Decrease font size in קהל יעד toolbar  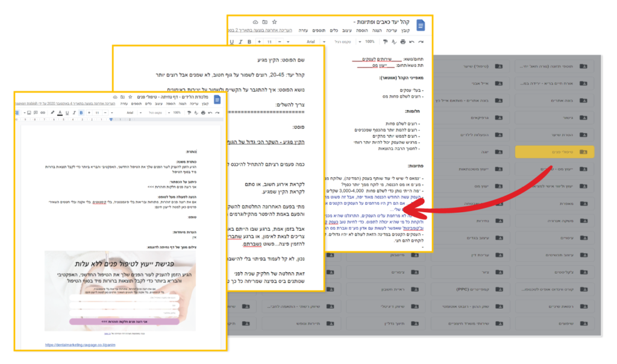point(280,42)
